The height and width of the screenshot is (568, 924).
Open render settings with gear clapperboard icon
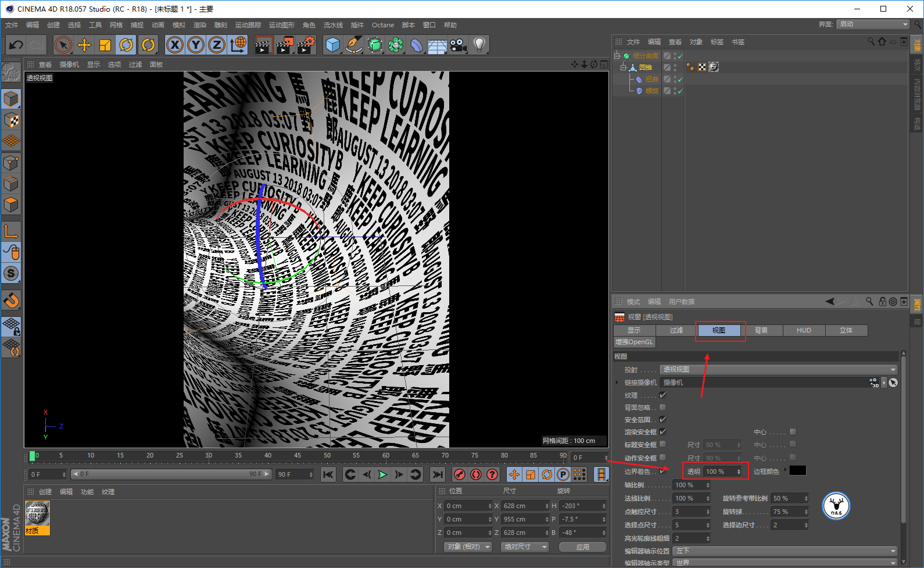click(306, 45)
